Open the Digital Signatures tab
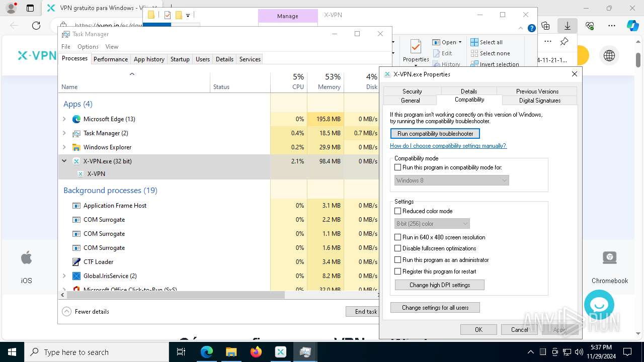 pos(540,101)
